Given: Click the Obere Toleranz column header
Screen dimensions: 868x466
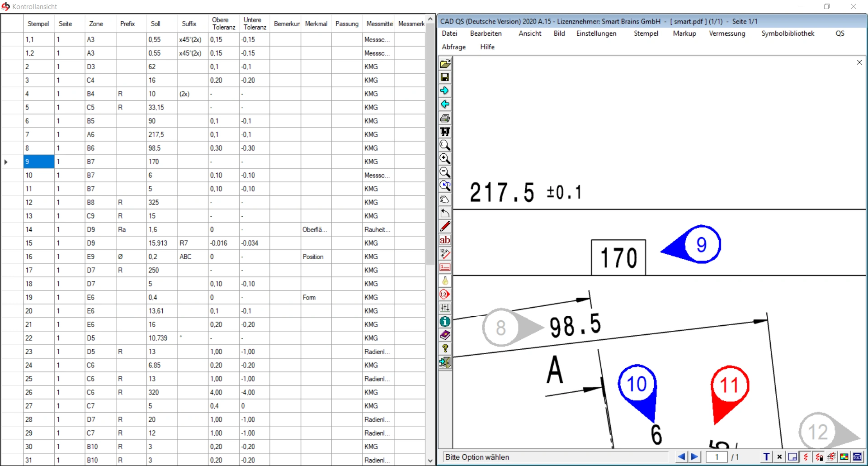Looking at the screenshot, I should click(224, 24).
